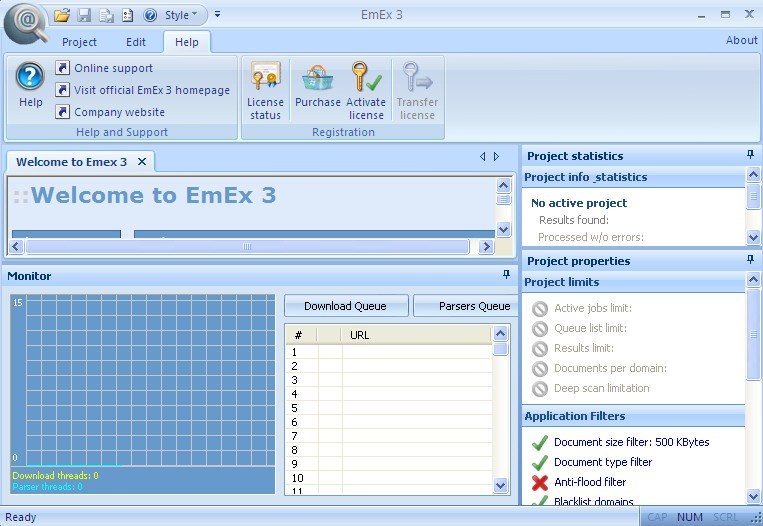Click the Deep scan limitation disabled icon
Screen dimensions: 763x526
point(540,388)
